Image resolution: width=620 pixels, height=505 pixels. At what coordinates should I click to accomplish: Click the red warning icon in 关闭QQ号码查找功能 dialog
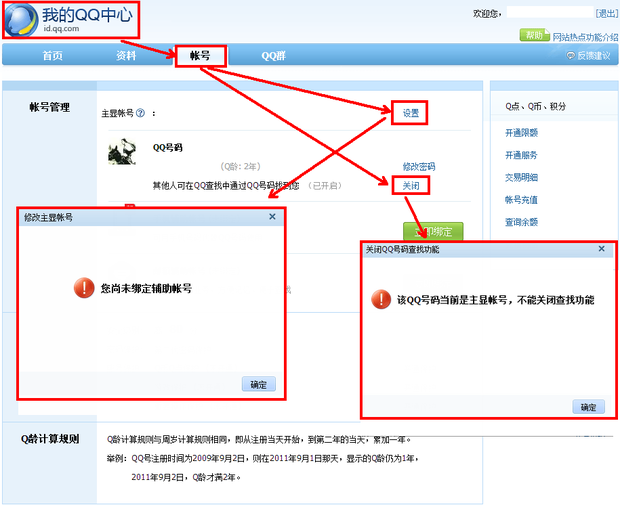coord(380,299)
